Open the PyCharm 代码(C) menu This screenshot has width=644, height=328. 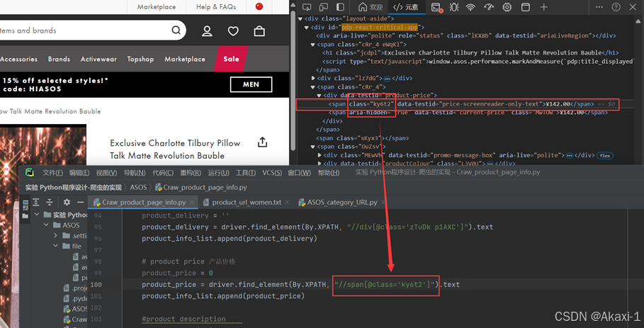coord(163,172)
